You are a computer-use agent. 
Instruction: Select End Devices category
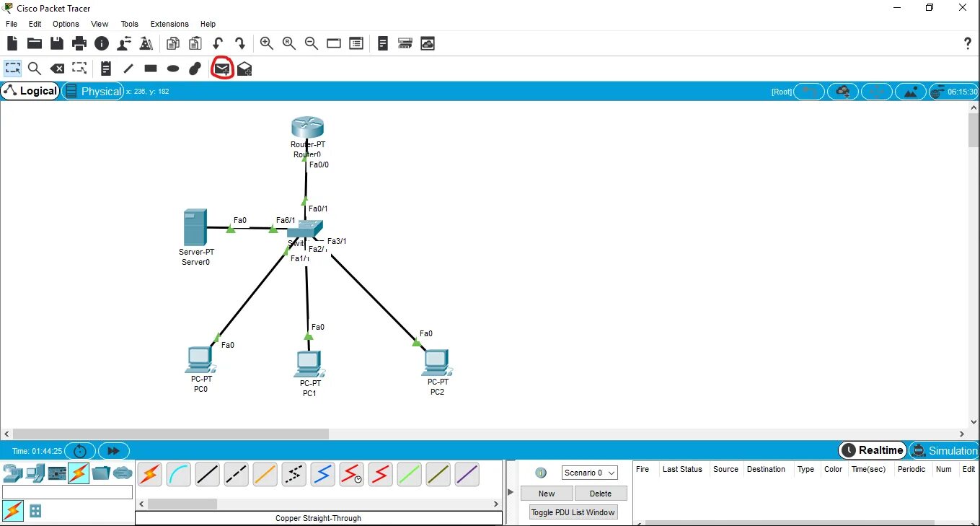[35, 473]
